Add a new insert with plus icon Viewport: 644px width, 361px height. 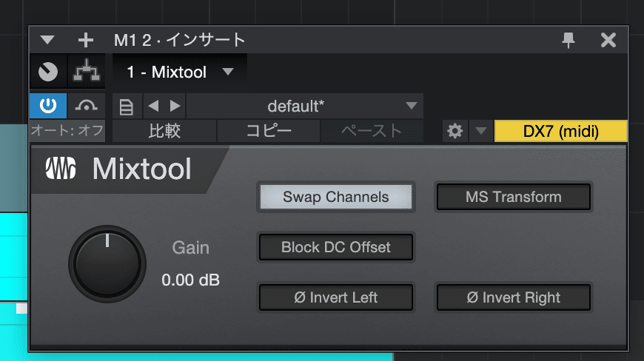[x=86, y=40]
